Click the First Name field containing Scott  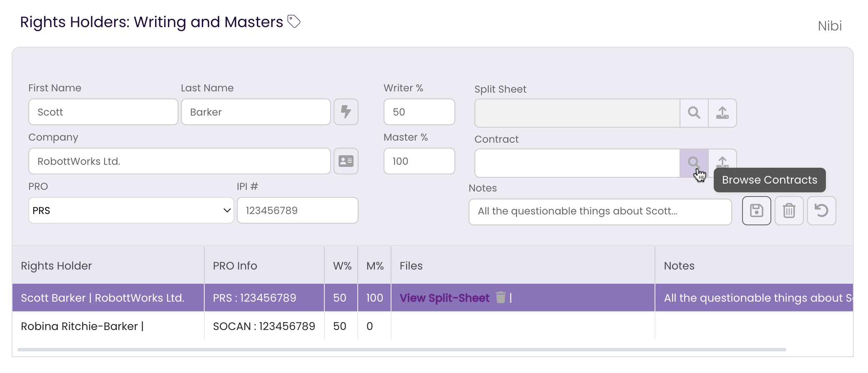coord(103,112)
